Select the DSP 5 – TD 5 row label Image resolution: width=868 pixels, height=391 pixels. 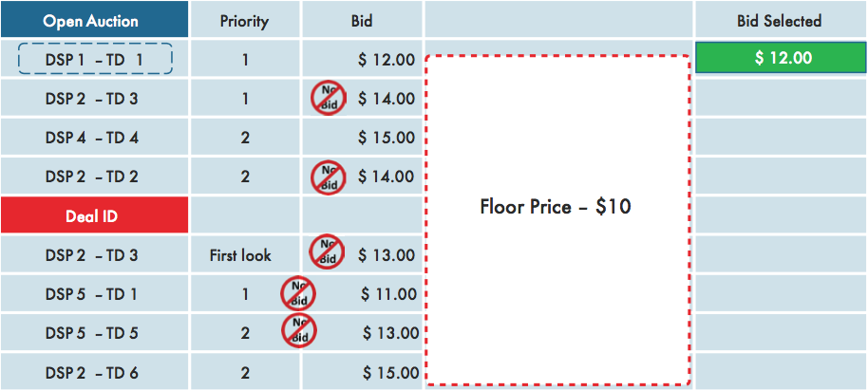tap(92, 333)
